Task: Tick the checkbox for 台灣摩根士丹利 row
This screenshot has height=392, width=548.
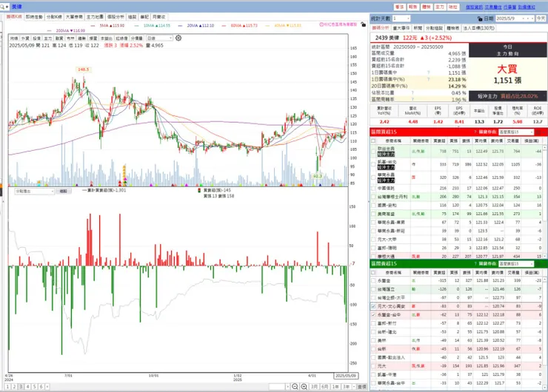Action: click(373, 197)
